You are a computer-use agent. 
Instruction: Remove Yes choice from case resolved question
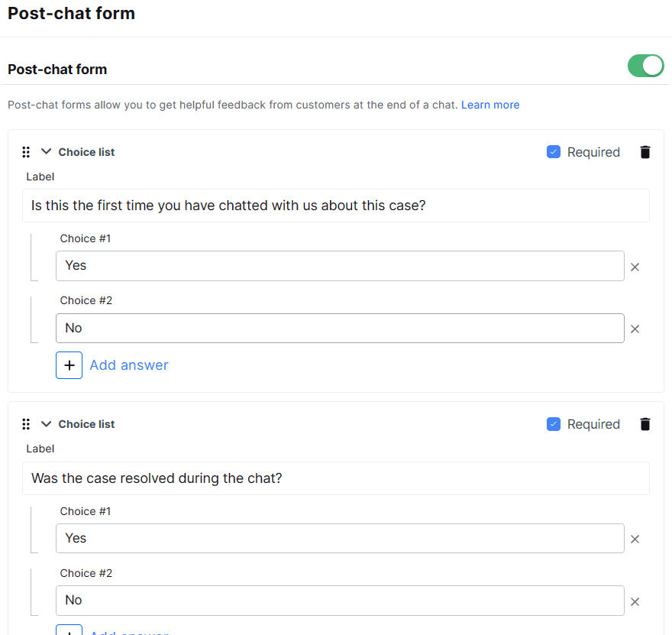coord(635,539)
